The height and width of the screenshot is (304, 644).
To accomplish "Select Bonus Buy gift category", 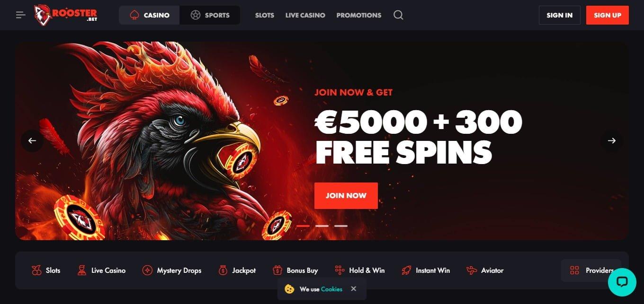I will click(295, 270).
